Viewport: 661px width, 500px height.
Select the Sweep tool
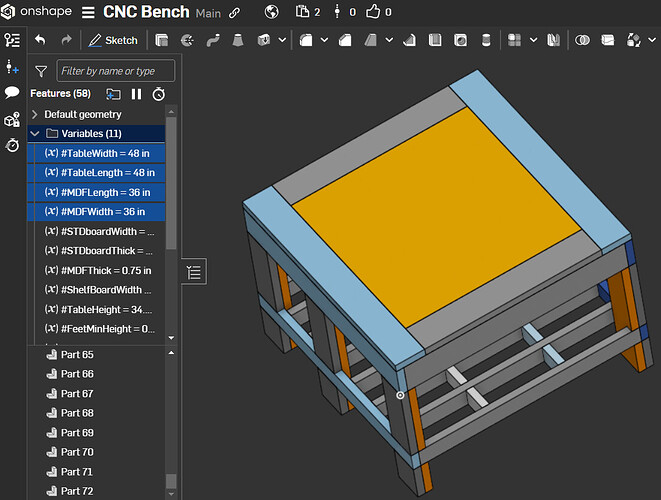click(213, 40)
